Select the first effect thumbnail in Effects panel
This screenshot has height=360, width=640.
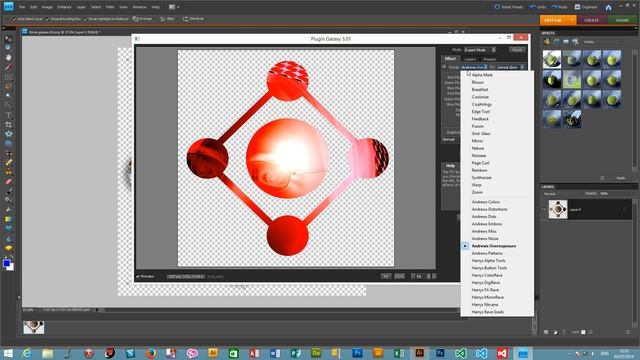click(x=552, y=59)
